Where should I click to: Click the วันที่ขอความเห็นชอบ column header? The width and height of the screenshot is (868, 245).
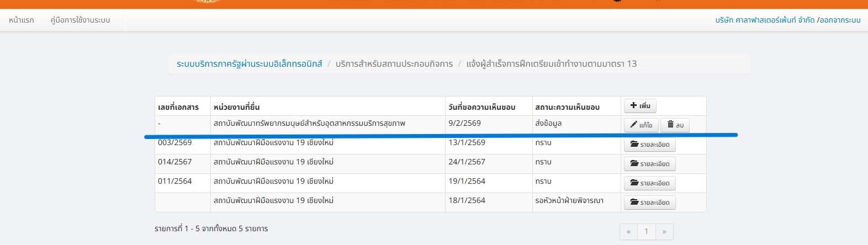[x=481, y=107]
